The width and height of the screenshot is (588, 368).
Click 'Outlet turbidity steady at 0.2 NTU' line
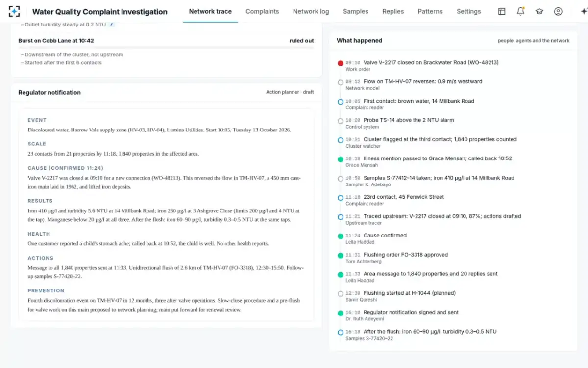(64, 24)
